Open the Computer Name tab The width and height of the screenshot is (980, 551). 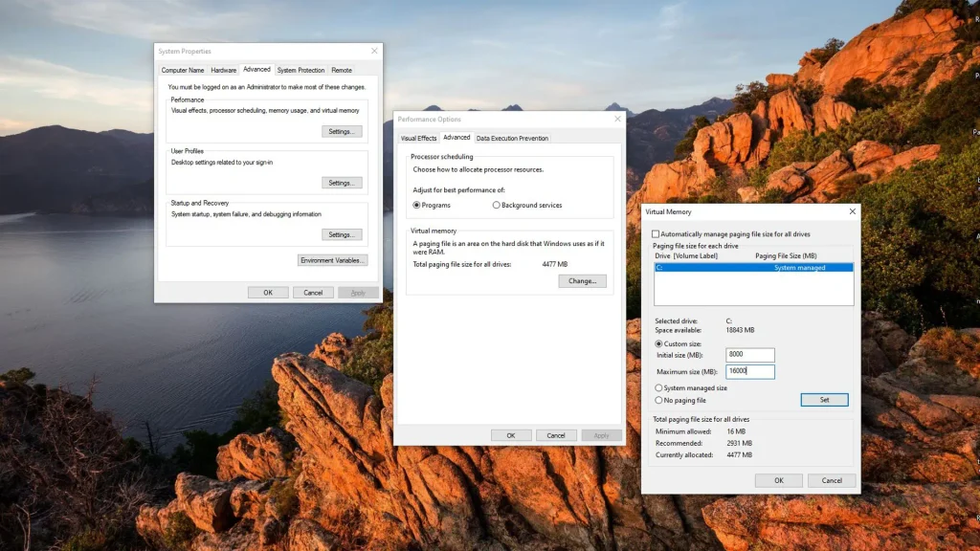pyautogui.click(x=183, y=70)
